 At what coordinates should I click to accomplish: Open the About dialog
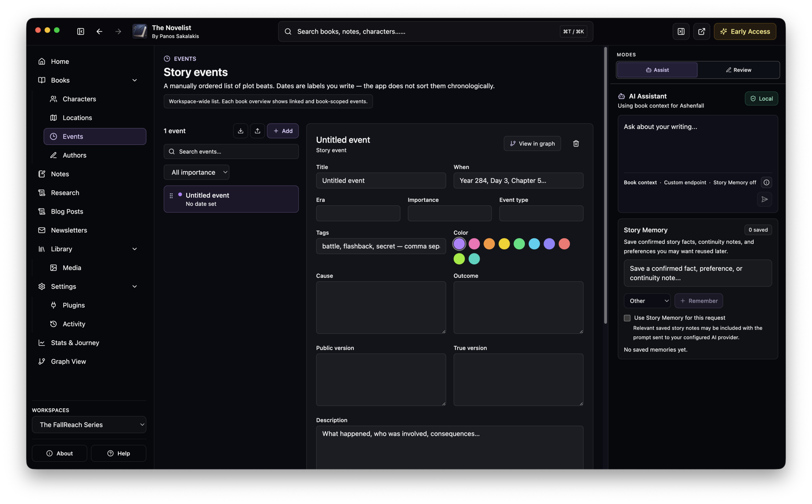pos(59,453)
